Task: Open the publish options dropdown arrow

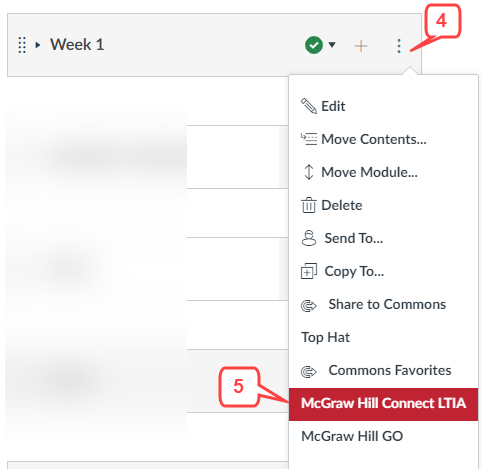Action: (332, 44)
